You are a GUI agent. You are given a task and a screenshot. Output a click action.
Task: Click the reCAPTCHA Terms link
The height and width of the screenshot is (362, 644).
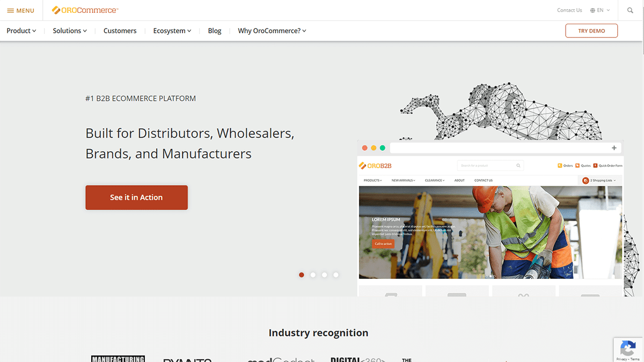point(635,359)
